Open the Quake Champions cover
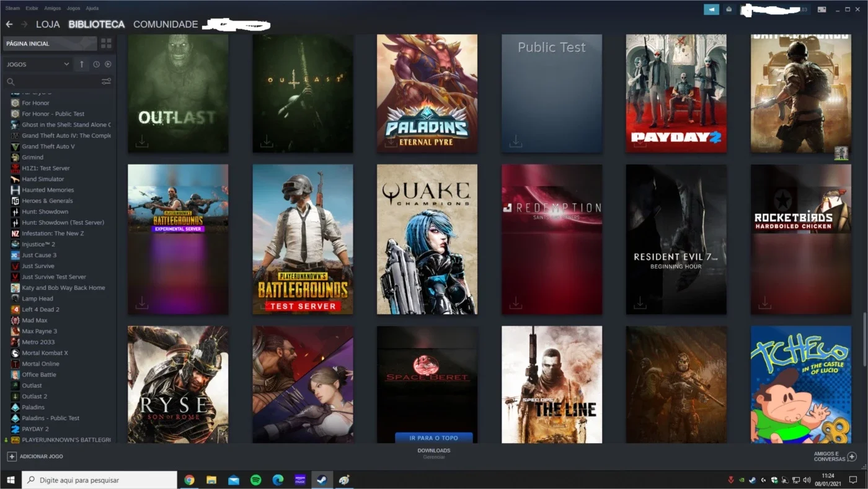 point(427,239)
